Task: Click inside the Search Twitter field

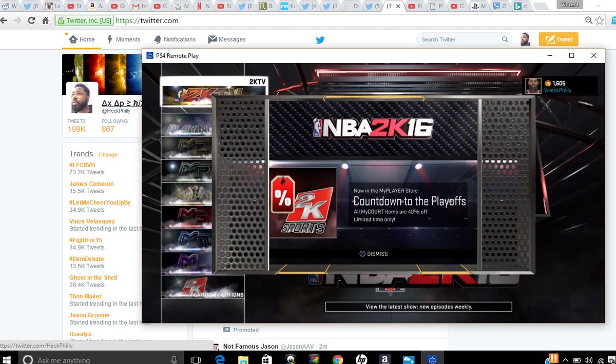Action: point(459,39)
